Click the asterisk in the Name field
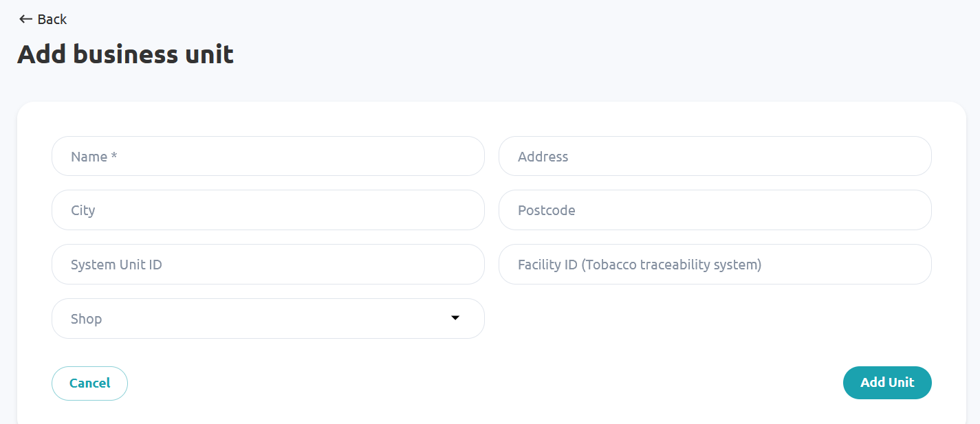This screenshot has height=424, width=980. click(x=114, y=156)
